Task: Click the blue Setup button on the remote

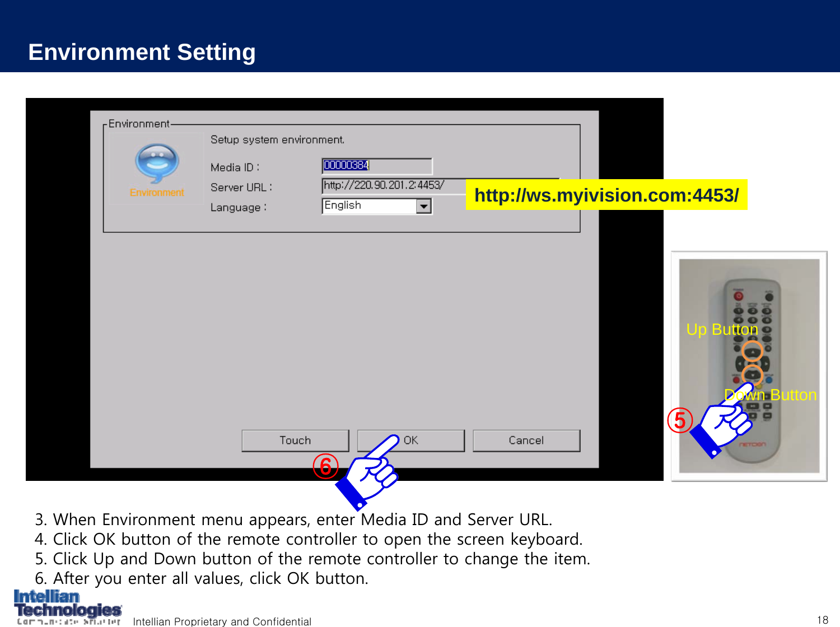Action: click(x=768, y=380)
